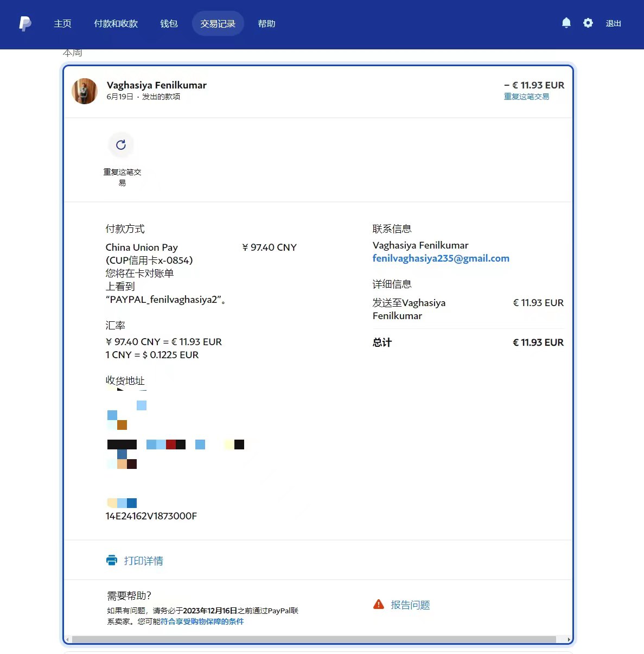Click the scrollbar right arrow
The image size is (644, 654).
pos(569,639)
